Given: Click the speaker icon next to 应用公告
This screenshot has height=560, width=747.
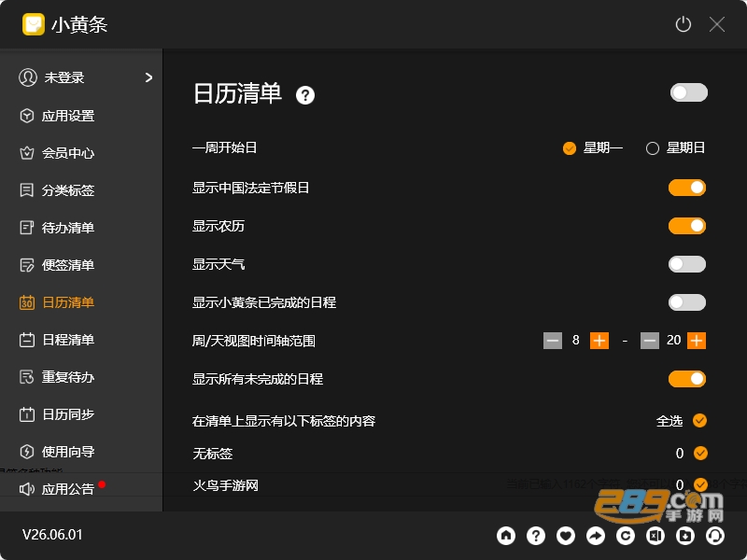Looking at the screenshot, I should [x=27, y=489].
